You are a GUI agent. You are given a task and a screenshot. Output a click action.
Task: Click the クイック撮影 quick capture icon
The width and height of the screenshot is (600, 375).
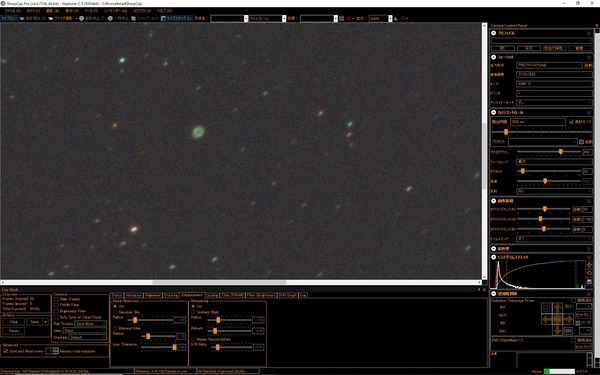[x=51, y=18]
